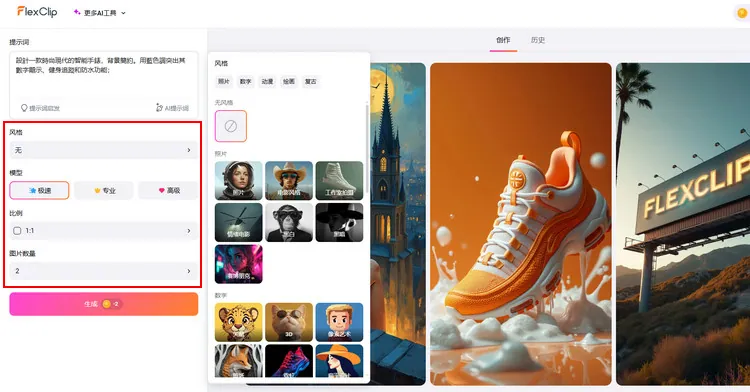Image resolution: width=750 pixels, height=392 pixels.
Task: Choose the astronaut photo style thumbnail
Action: [x=239, y=180]
